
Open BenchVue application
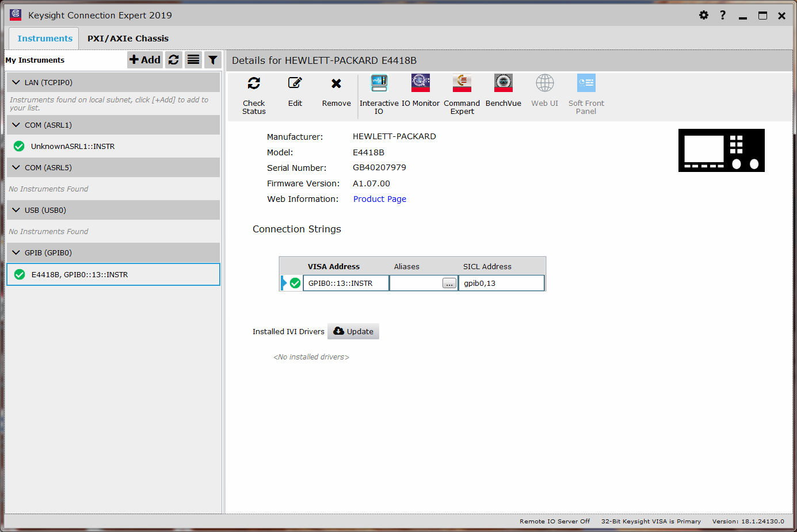tap(503, 84)
